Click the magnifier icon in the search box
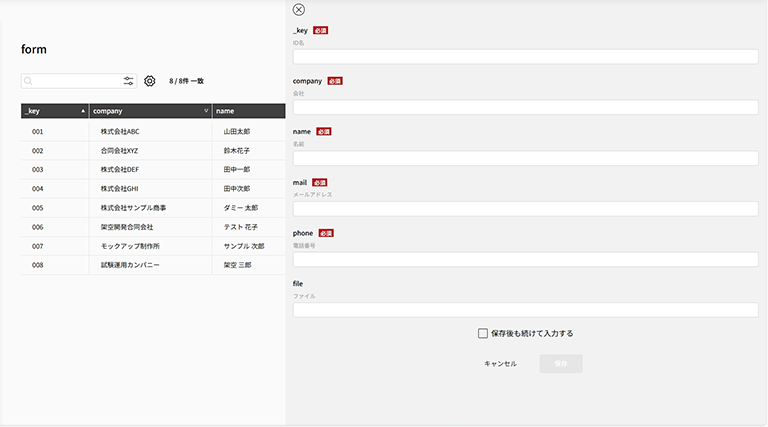Viewport: 768px width, 427px height. click(28, 81)
